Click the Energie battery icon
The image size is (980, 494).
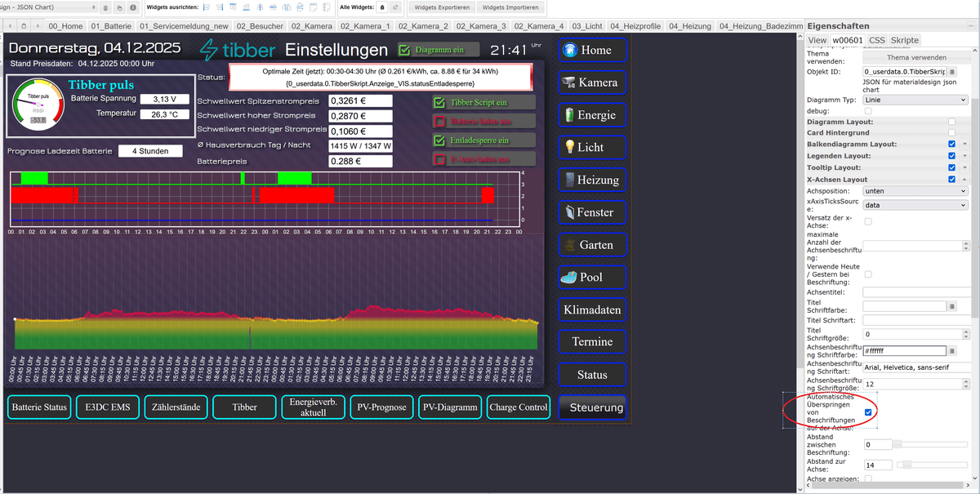click(569, 115)
